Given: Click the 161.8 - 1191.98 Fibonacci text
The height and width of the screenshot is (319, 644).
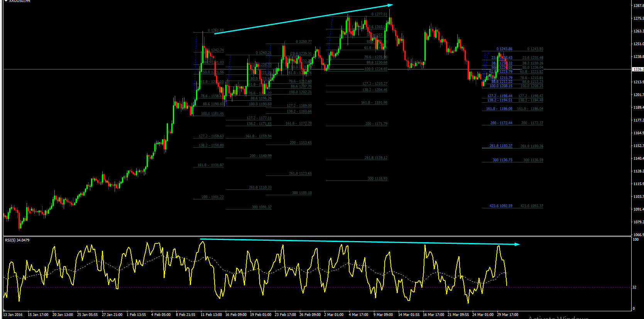Looking at the screenshot, I should tap(374, 103).
